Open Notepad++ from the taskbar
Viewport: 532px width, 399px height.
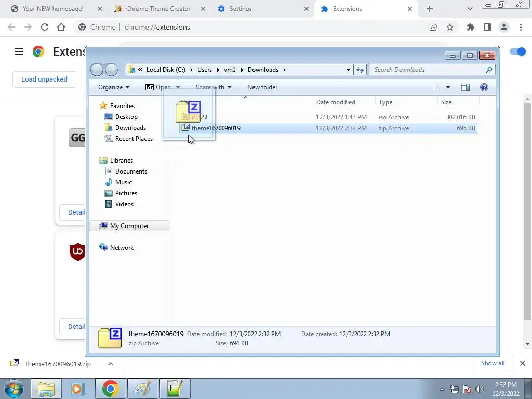(x=175, y=389)
